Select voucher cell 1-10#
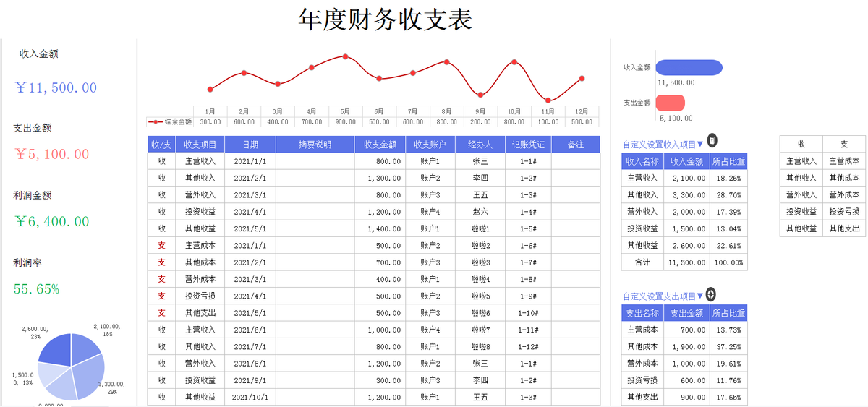The image size is (868, 407). tap(528, 313)
